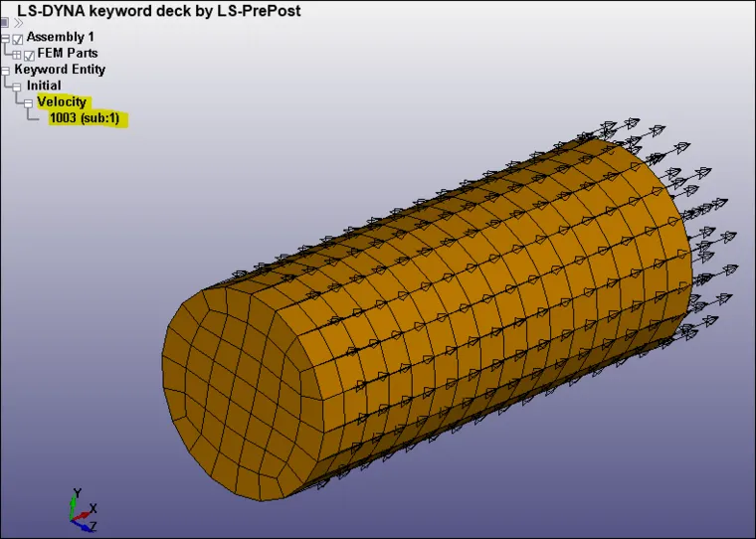Click the small square icon above the tree
The width and height of the screenshot is (756, 539).
(x=4, y=22)
